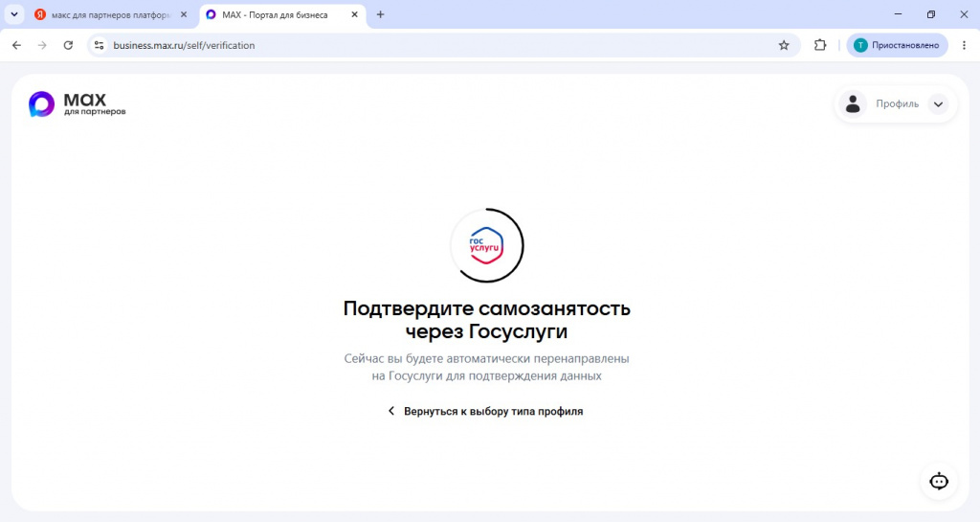The height and width of the screenshot is (522, 980).
Task: View site information icon in address bar
Action: tap(99, 45)
